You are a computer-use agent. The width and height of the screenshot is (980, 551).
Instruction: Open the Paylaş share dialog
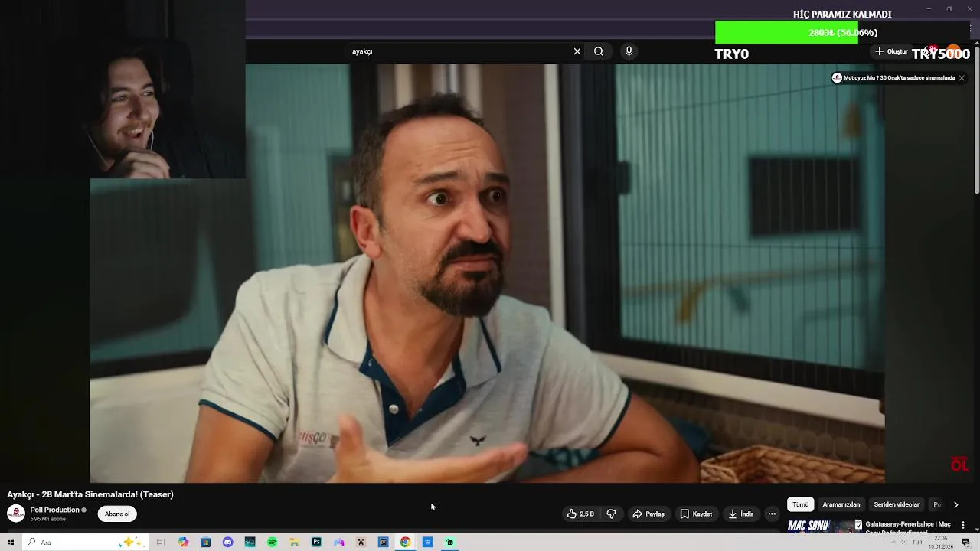[x=648, y=514]
